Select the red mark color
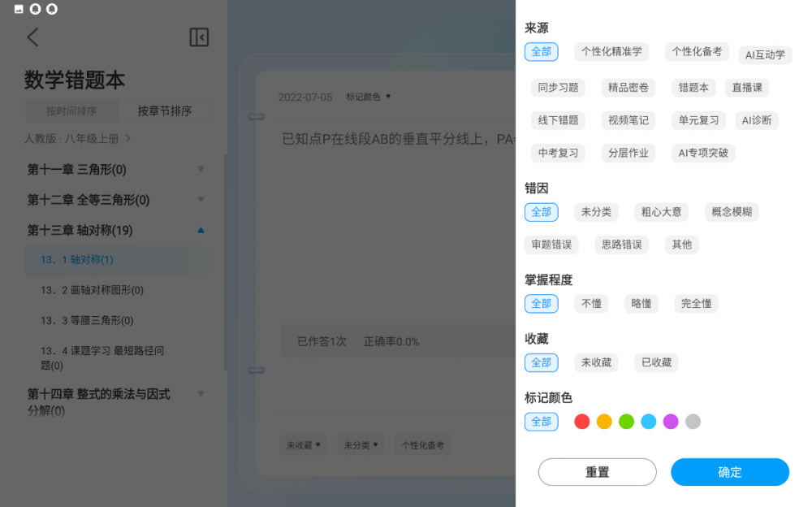The height and width of the screenshot is (507, 812). (x=581, y=422)
